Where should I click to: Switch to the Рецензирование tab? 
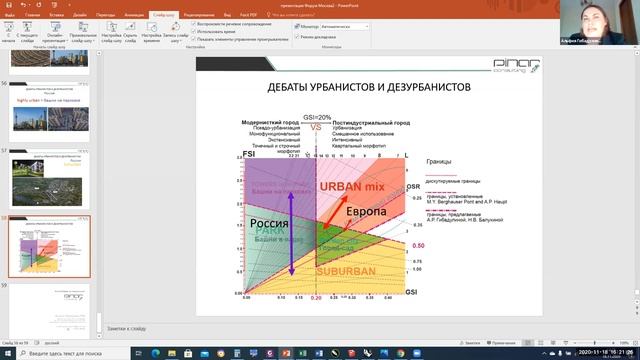[x=199, y=15]
